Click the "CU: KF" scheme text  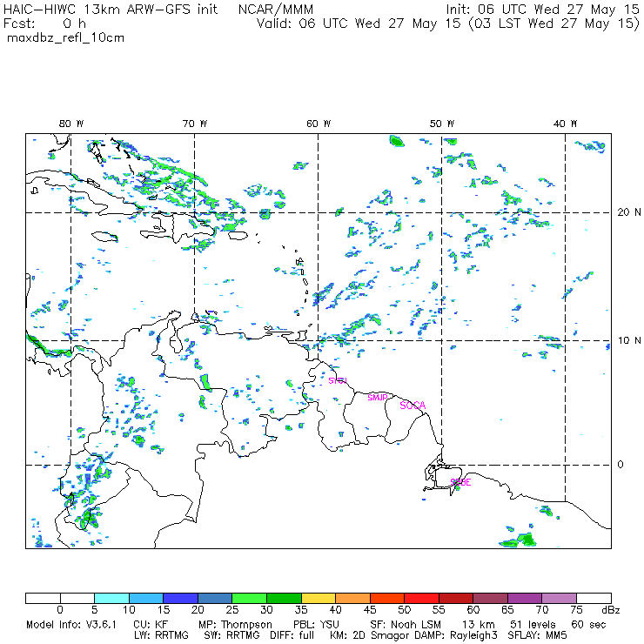(x=151, y=625)
